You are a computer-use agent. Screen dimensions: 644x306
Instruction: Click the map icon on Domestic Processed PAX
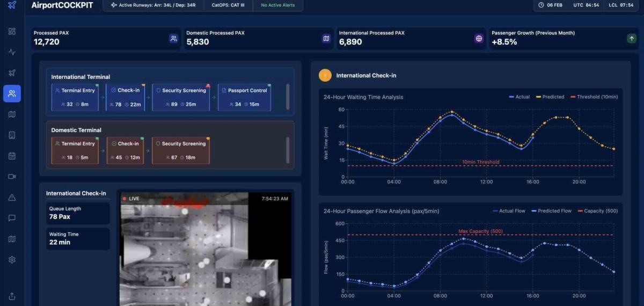(x=326, y=39)
